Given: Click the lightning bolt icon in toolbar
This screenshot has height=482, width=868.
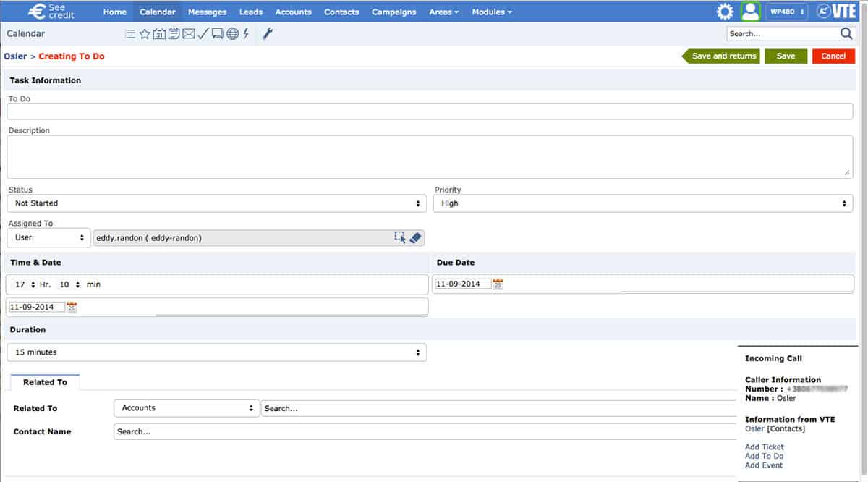Looking at the screenshot, I should coord(246,34).
